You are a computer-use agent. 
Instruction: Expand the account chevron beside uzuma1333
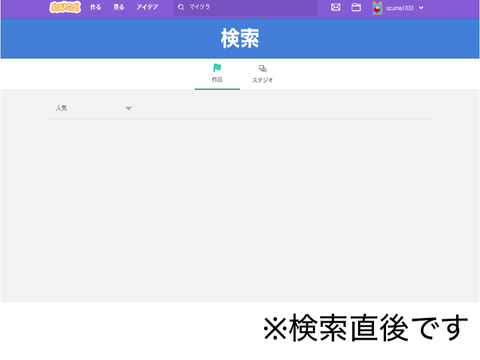(x=421, y=8)
